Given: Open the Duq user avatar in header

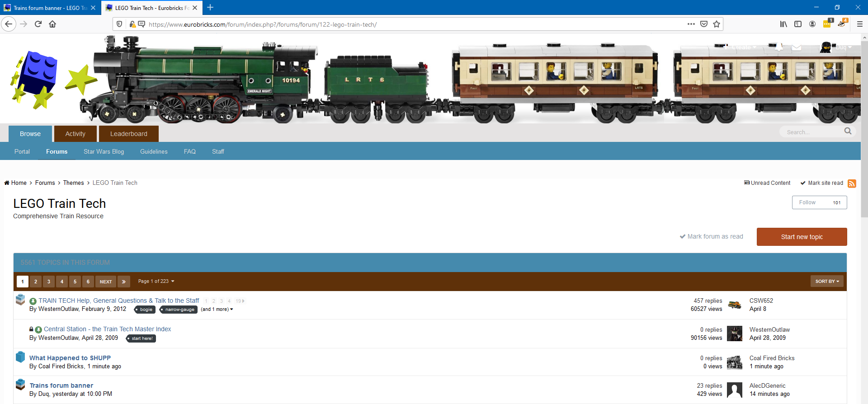Looking at the screenshot, I should pos(826,47).
